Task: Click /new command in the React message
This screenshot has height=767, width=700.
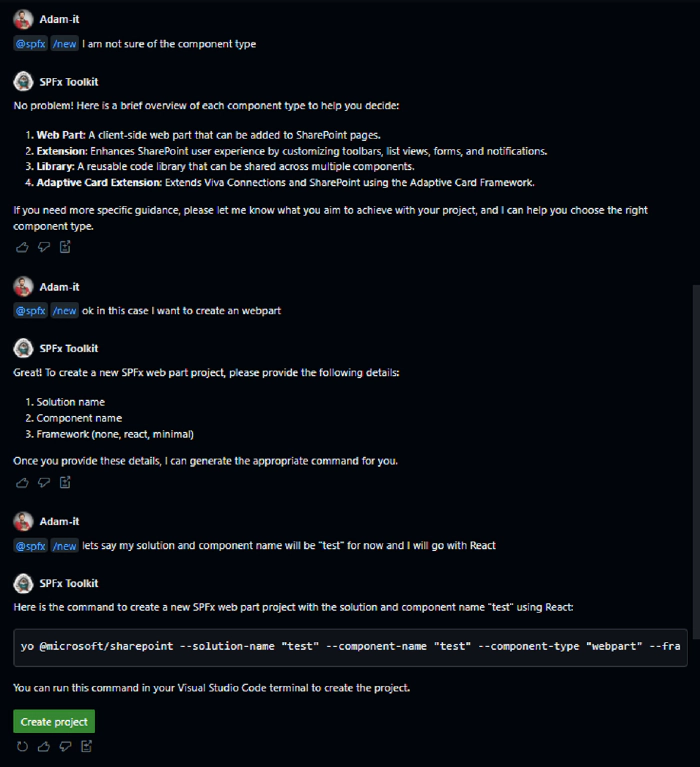Action: (64, 546)
